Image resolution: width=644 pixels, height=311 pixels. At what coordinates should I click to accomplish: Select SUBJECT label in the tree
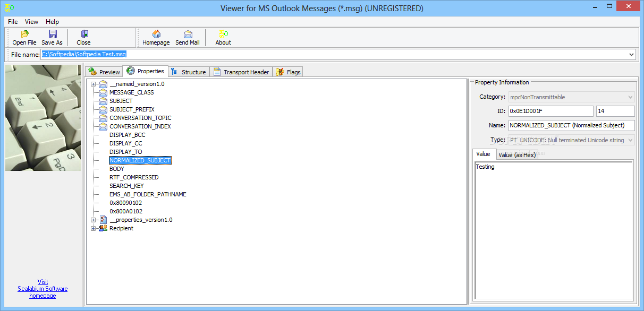121,101
